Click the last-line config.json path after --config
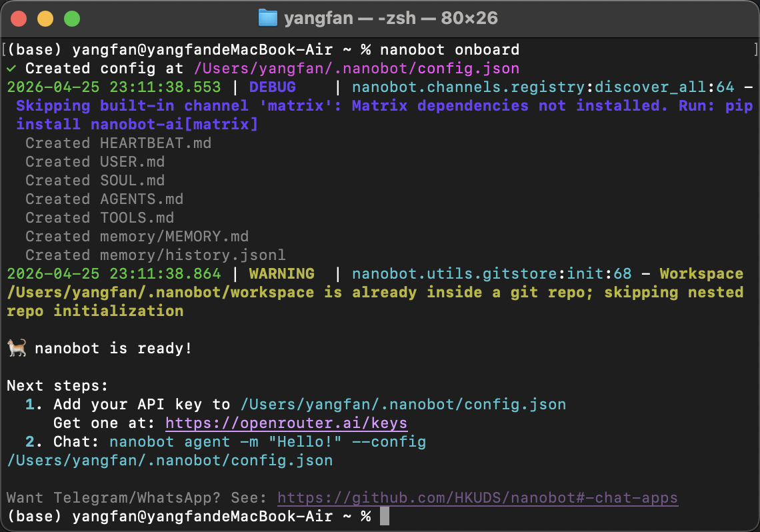Image resolution: width=760 pixels, height=532 pixels. tap(169, 460)
